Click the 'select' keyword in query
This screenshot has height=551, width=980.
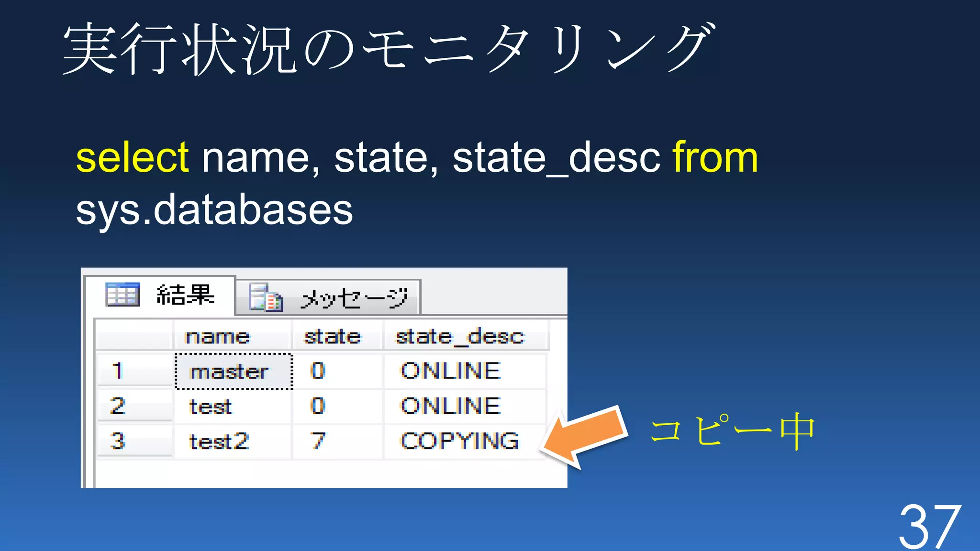pyautogui.click(x=133, y=157)
